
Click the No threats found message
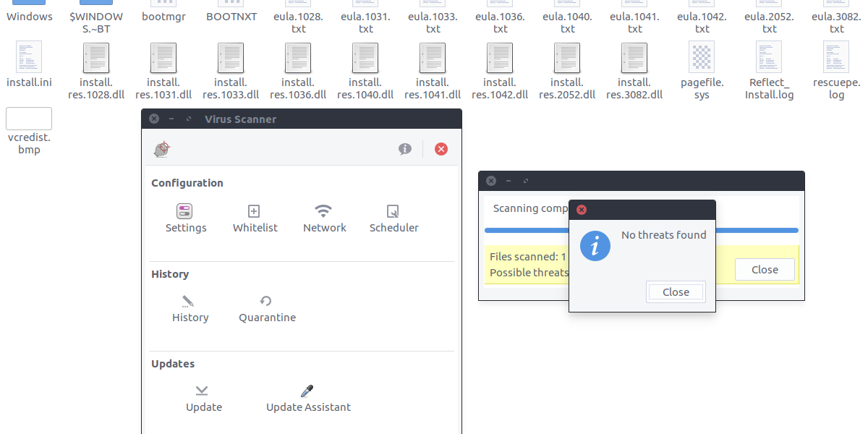tap(663, 234)
